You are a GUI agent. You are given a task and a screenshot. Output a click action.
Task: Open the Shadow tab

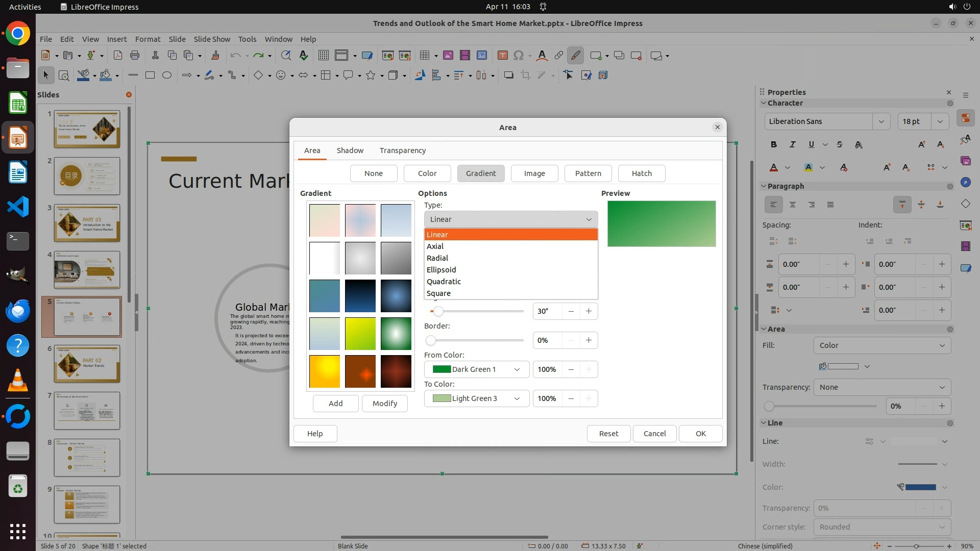pos(350,151)
